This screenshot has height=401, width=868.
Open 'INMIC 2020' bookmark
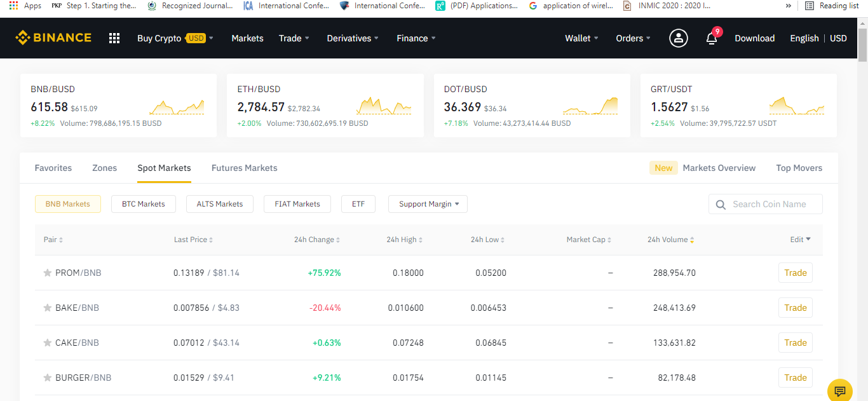coord(667,6)
